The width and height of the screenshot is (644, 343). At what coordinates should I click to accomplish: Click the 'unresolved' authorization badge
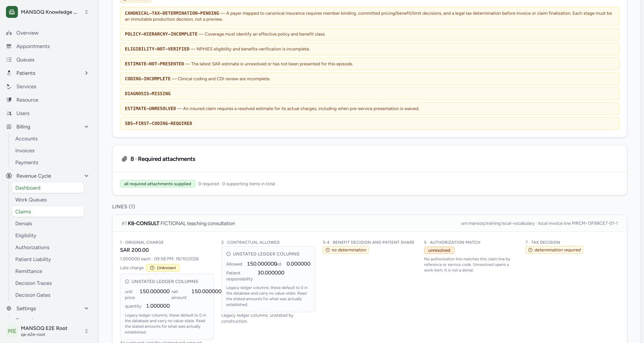pyautogui.click(x=439, y=250)
